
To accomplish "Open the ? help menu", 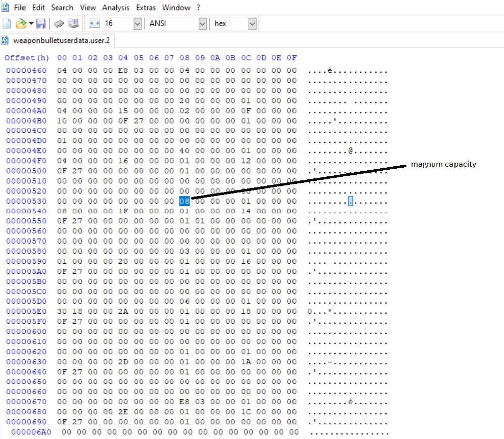I will pos(198,8).
